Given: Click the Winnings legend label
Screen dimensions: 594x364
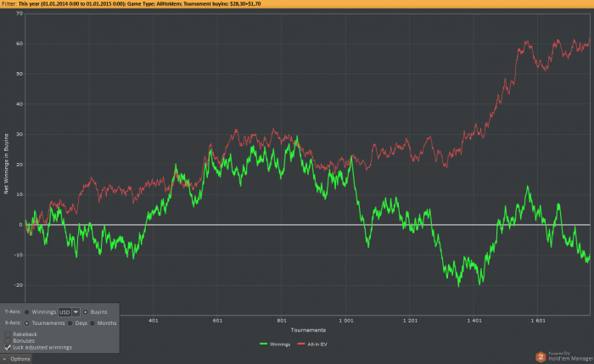Looking at the screenshot, I should pyautogui.click(x=280, y=344).
